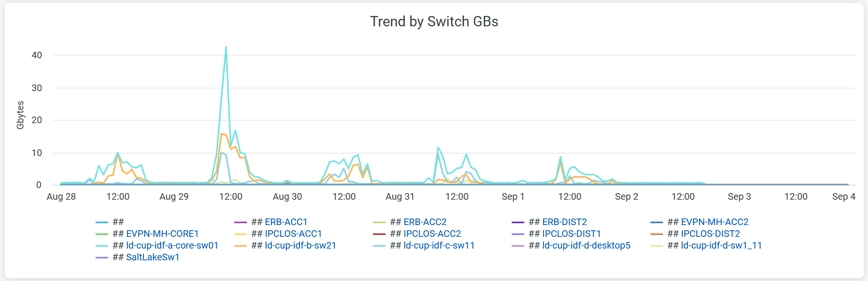Select ld-cup-idf-c-sw11 in the legend

439,245
